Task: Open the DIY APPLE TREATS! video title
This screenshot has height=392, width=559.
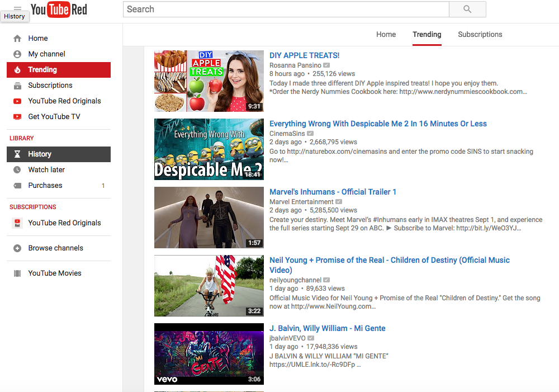Action: coord(304,55)
